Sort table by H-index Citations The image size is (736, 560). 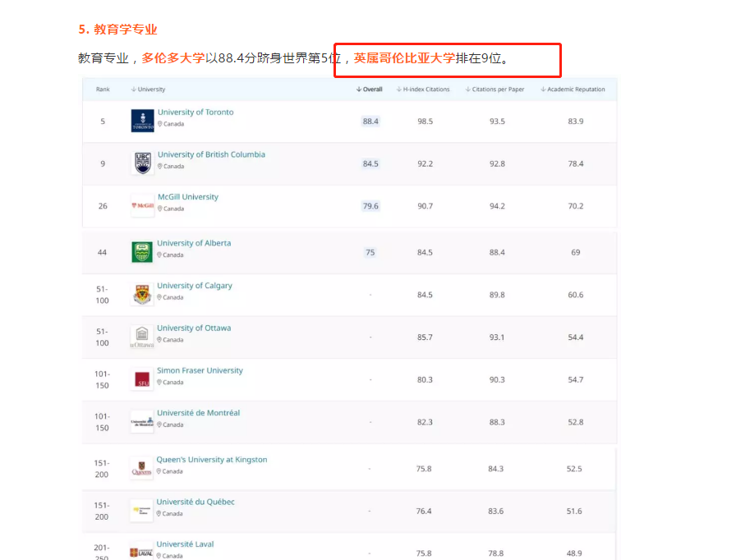tap(423, 90)
